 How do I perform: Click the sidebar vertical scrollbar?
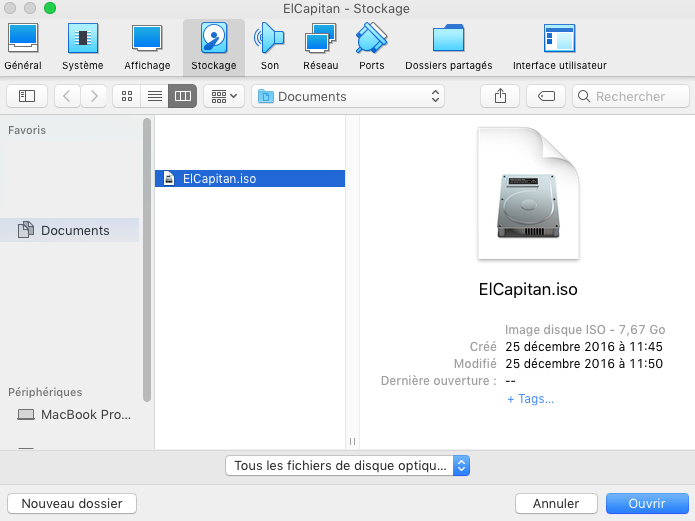[147, 260]
